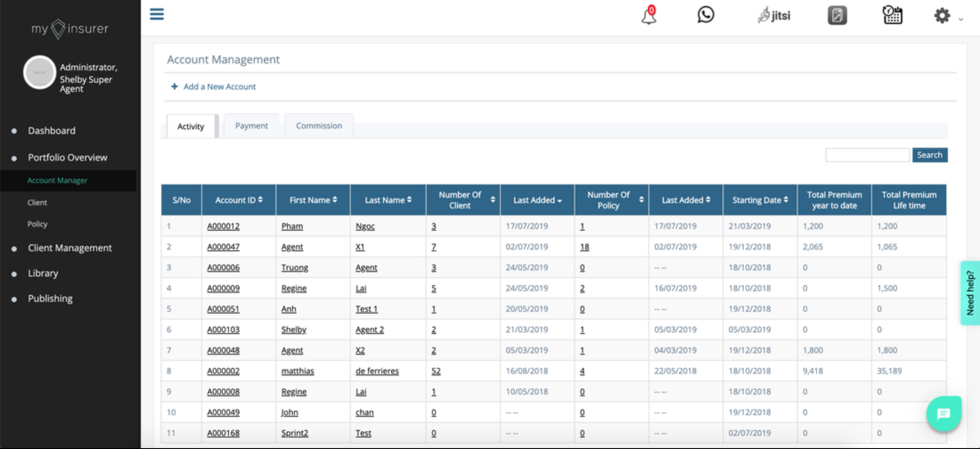
Task: Launch Jitsi from the top bar
Action: point(774,15)
